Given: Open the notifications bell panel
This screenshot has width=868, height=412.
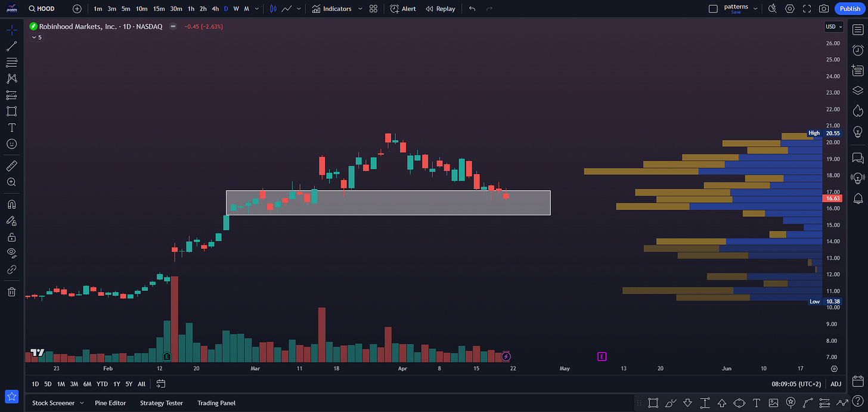Looking at the screenshot, I should click(858, 198).
